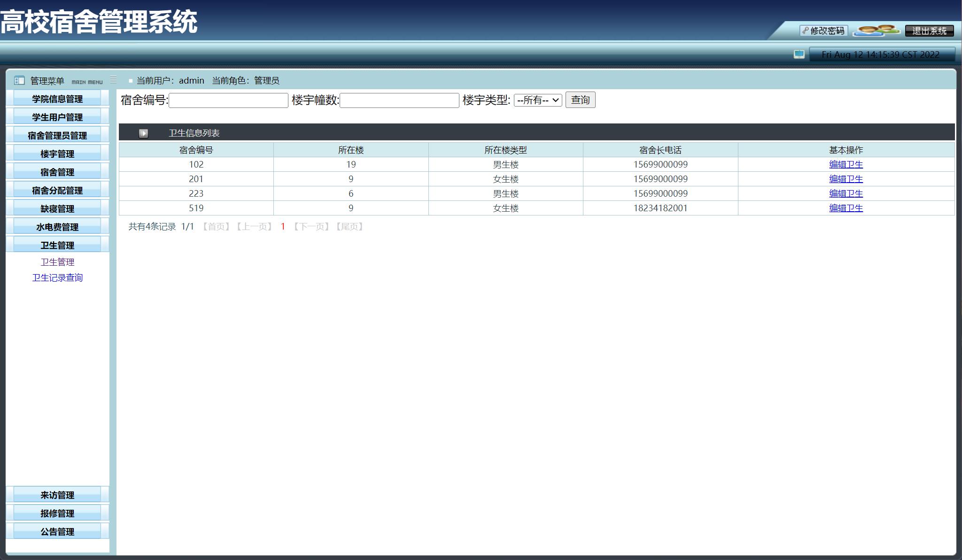Select the 卫生管理 submenu link

[x=57, y=262]
